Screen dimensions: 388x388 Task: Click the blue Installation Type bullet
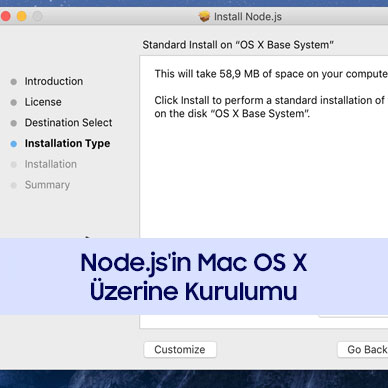point(14,144)
